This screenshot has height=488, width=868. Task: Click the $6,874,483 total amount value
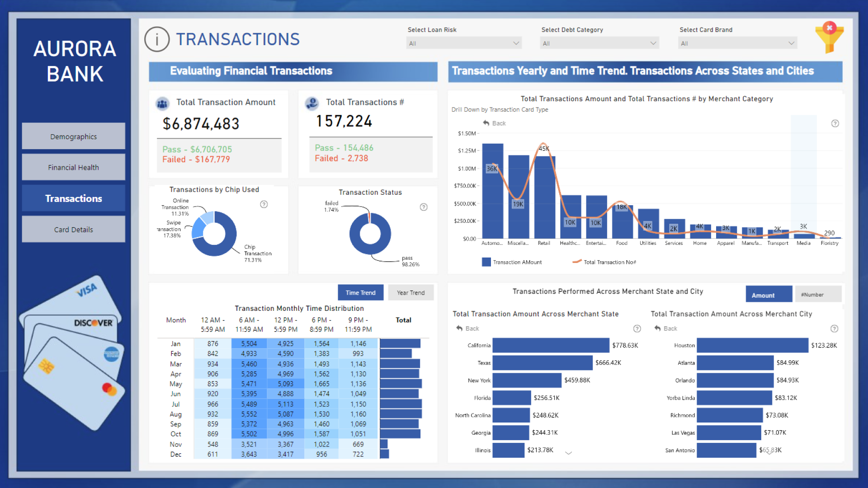pyautogui.click(x=201, y=124)
